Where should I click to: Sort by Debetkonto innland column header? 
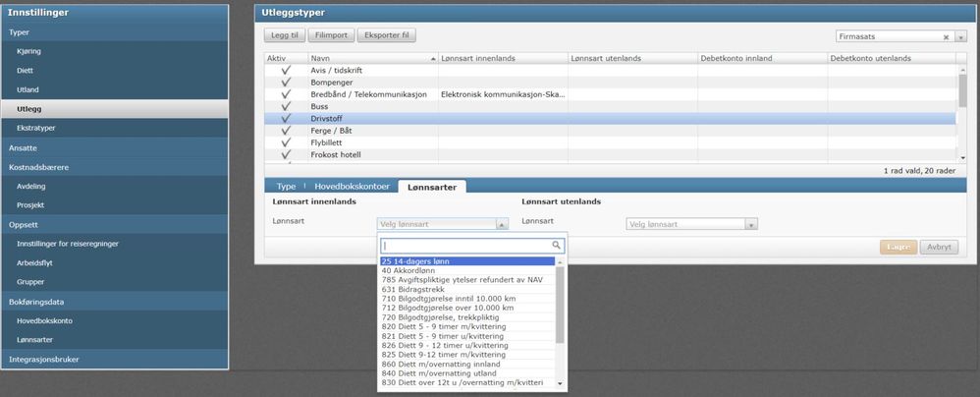coord(763,58)
